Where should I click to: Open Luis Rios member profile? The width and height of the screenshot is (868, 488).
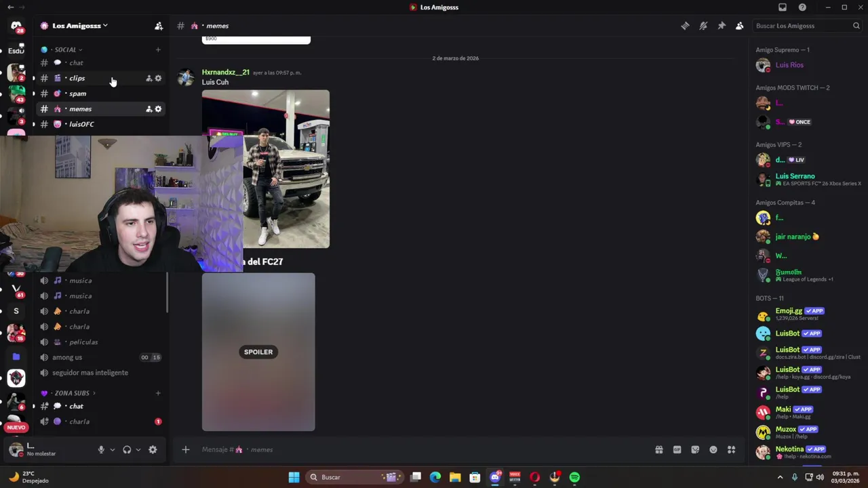point(807,65)
